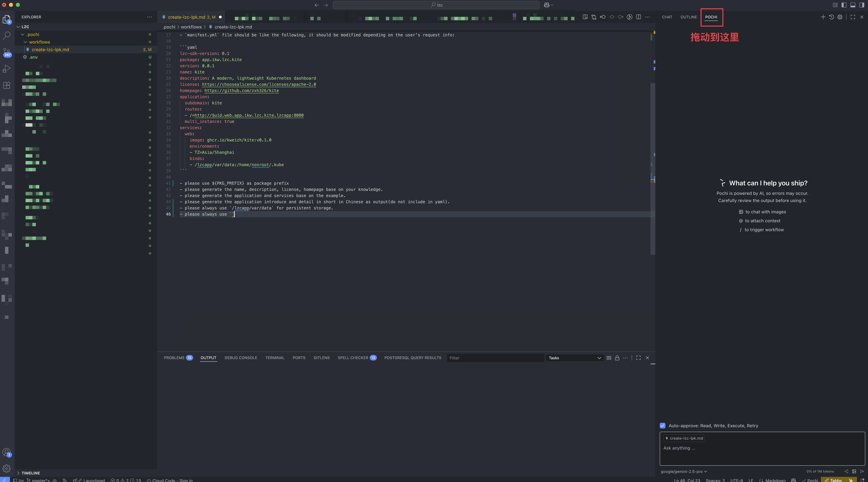Collapse the workflows folder
This screenshot has height=482, width=868.
(39, 42)
